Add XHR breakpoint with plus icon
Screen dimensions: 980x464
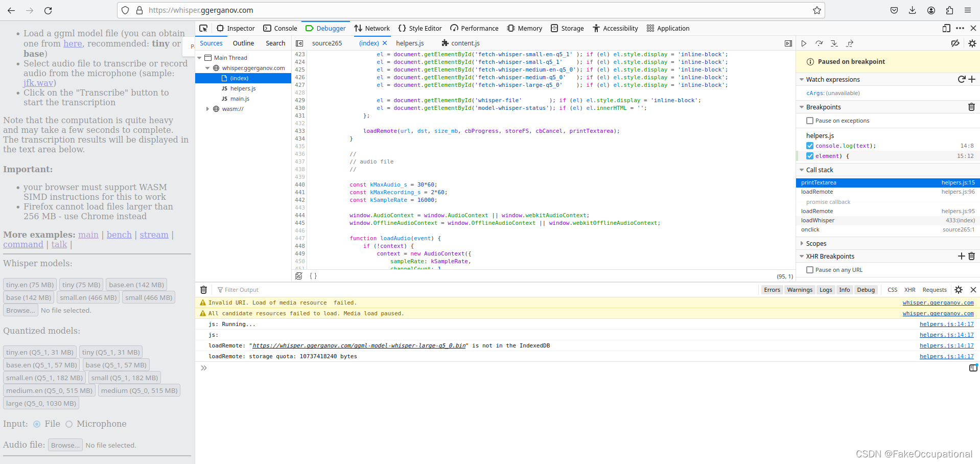pyautogui.click(x=962, y=256)
